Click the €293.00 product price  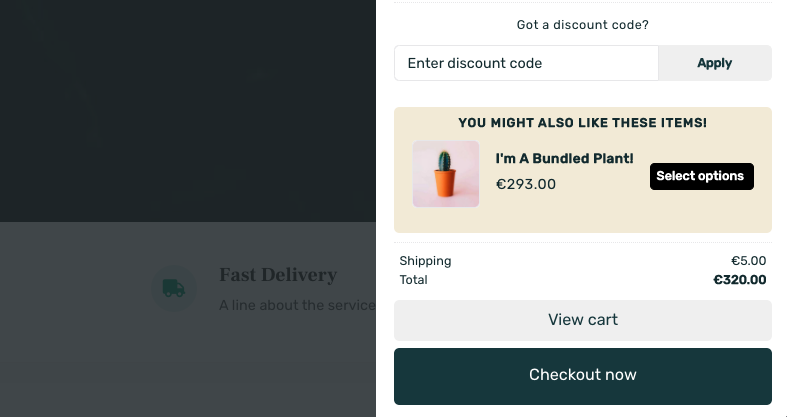(526, 184)
